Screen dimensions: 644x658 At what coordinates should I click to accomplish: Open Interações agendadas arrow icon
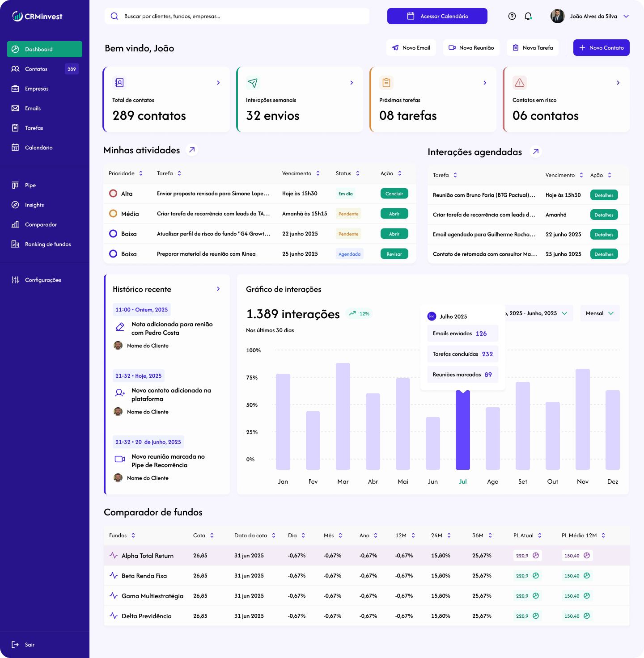click(x=535, y=152)
